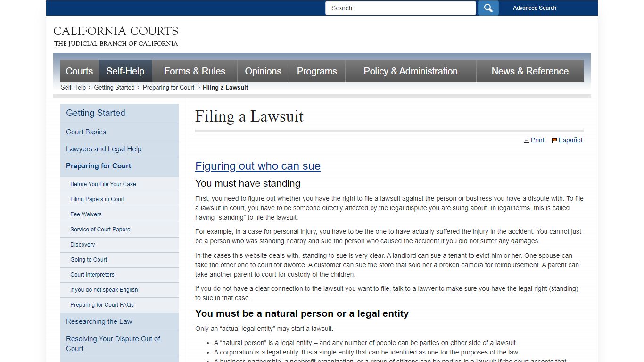Screen dimensions: 644x362
Task: Open the Policy & Administration menu
Action: click(411, 71)
